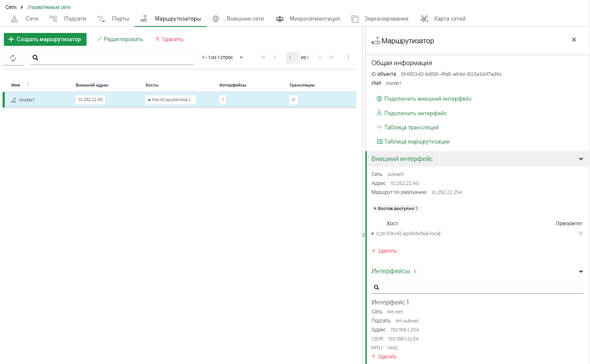590x364 pixels.
Task: Go to previous page arrow
Action: (275, 57)
